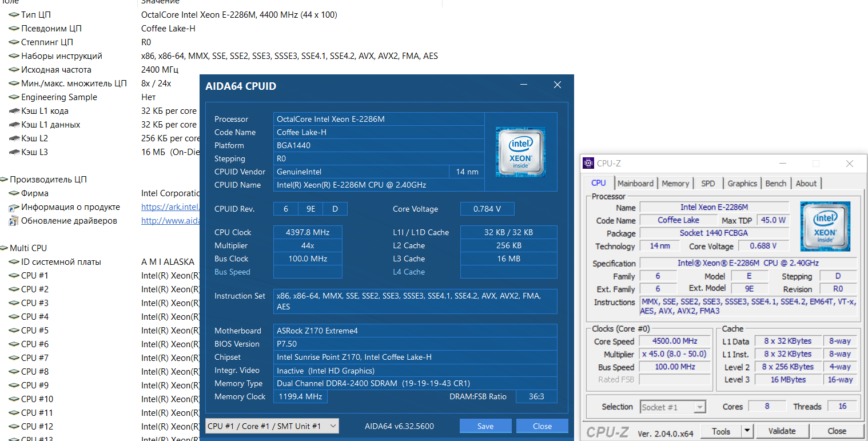Click the Intel Xeon logo in AIDA64 CPUID
This screenshot has height=441, width=868.
click(520, 152)
